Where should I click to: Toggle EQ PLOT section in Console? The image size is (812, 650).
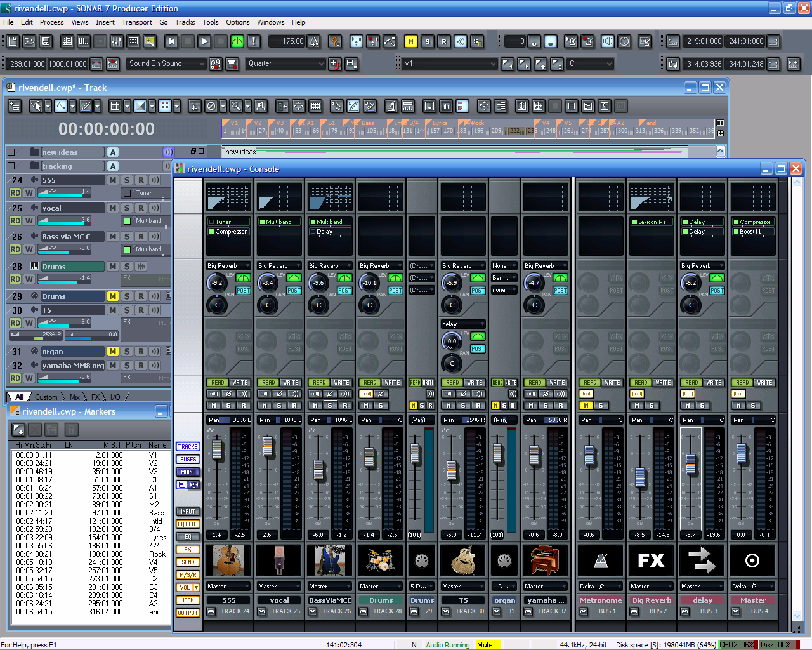(x=188, y=524)
